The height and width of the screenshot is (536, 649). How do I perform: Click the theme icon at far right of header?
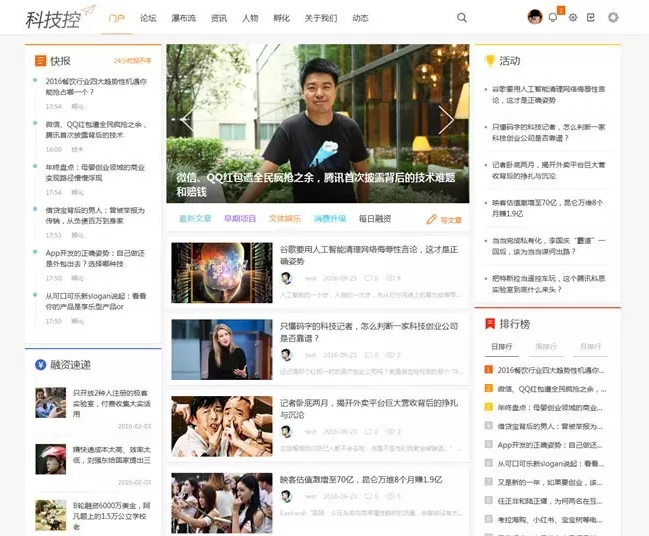tap(613, 17)
